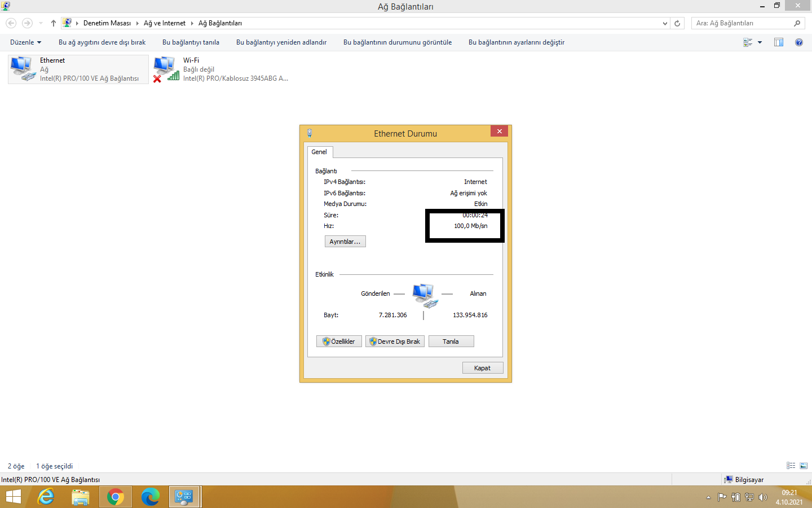Expand the view options dropdown arrow
Viewport: 812px width, 508px height.
coord(760,42)
